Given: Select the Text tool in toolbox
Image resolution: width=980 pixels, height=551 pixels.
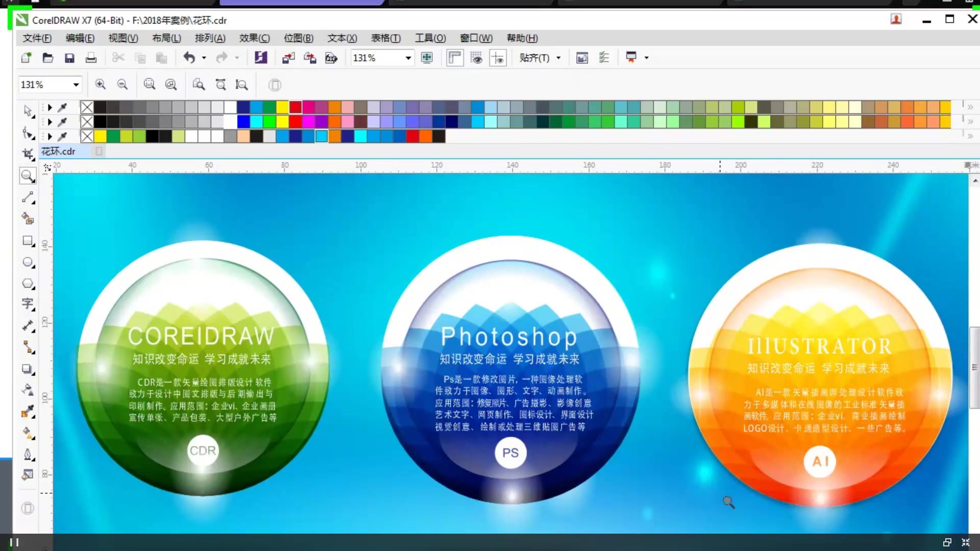Looking at the screenshot, I should (x=28, y=304).
